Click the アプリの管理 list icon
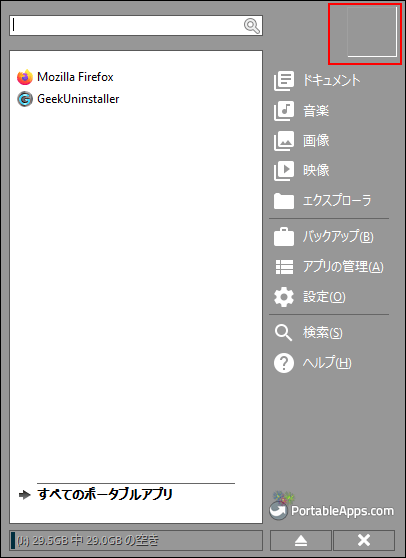Screen dimensions: 406x558 [284, 267]
